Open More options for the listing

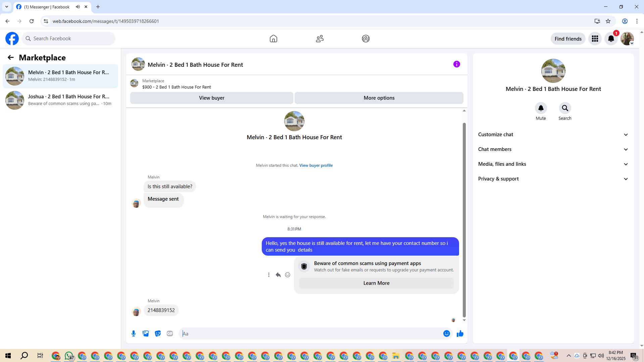click(x=379, y=98)
